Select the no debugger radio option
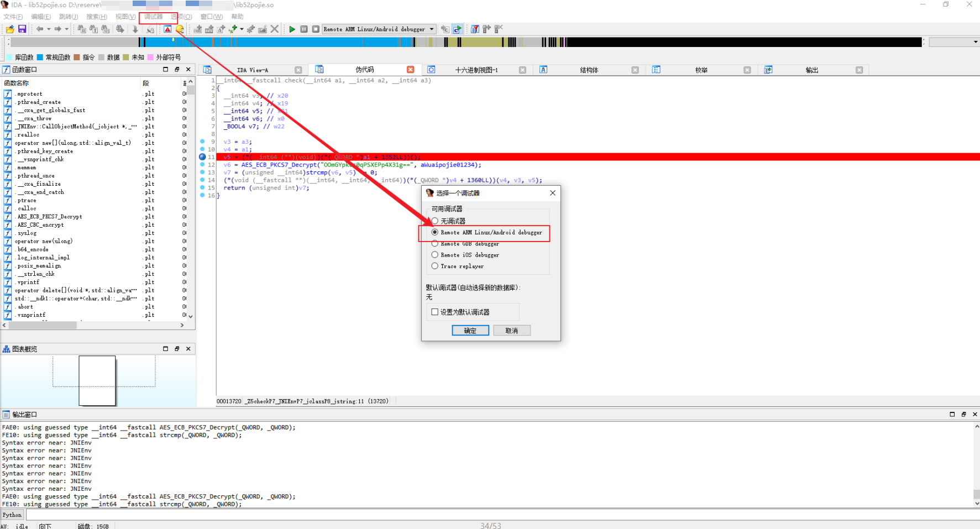This screenshot has height=529, width=980. pos(435,221)
